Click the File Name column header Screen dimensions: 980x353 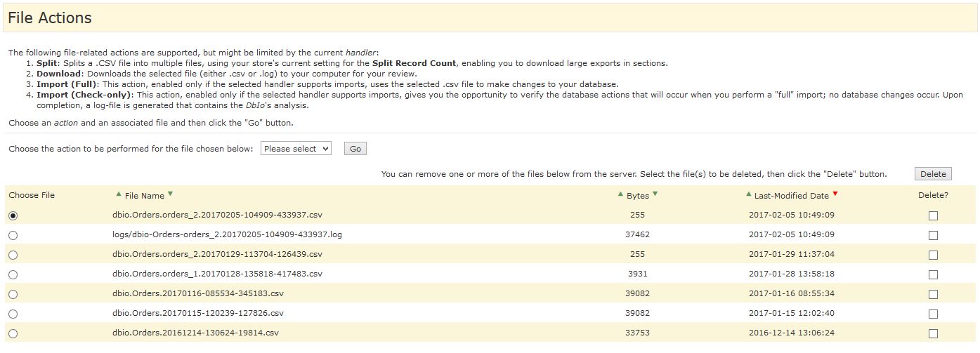pos(144,196)
